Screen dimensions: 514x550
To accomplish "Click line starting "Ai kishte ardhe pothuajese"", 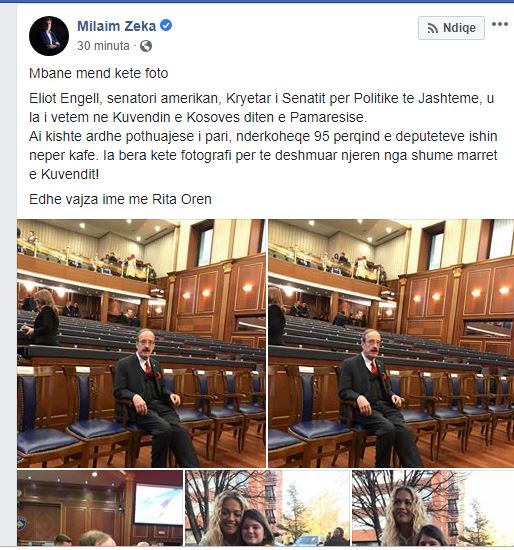I will click(263, 136).
